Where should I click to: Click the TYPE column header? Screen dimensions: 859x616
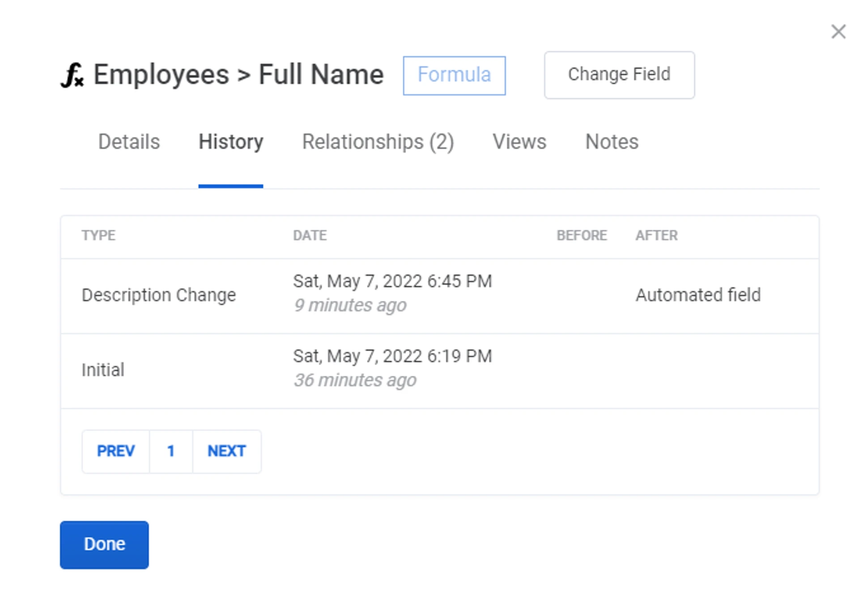coord(98,235)
